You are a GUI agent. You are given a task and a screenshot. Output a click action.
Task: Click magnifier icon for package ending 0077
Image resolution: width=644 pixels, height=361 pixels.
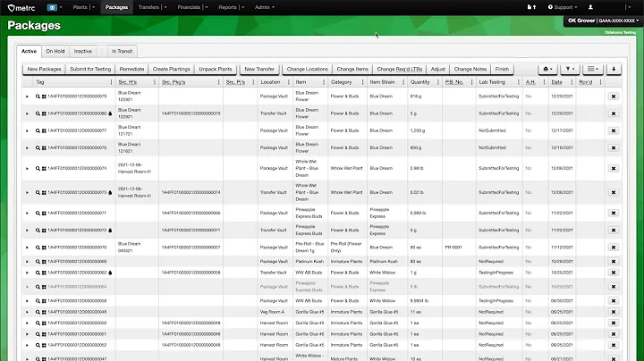pyautogui.click(x=38, y=130)
